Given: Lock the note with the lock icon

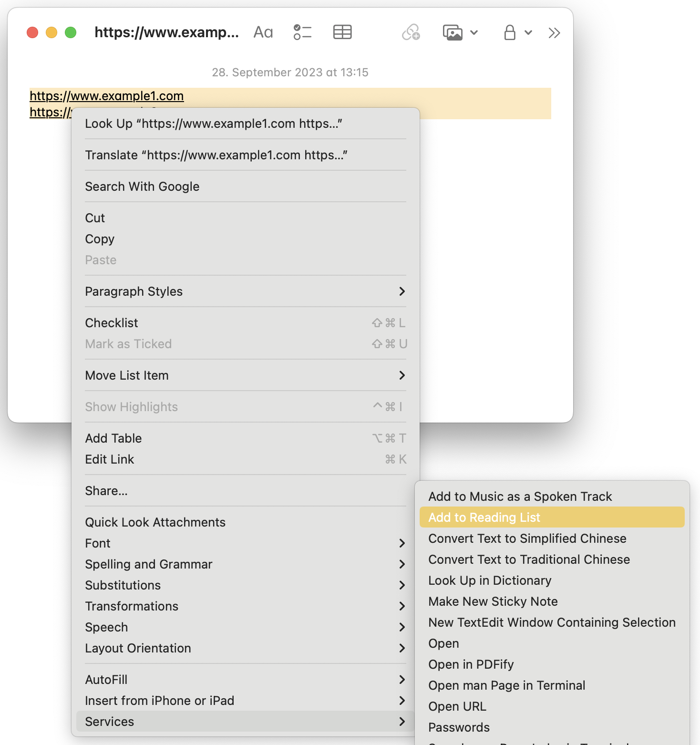Looking at the screenshot, I should point(509,32).
